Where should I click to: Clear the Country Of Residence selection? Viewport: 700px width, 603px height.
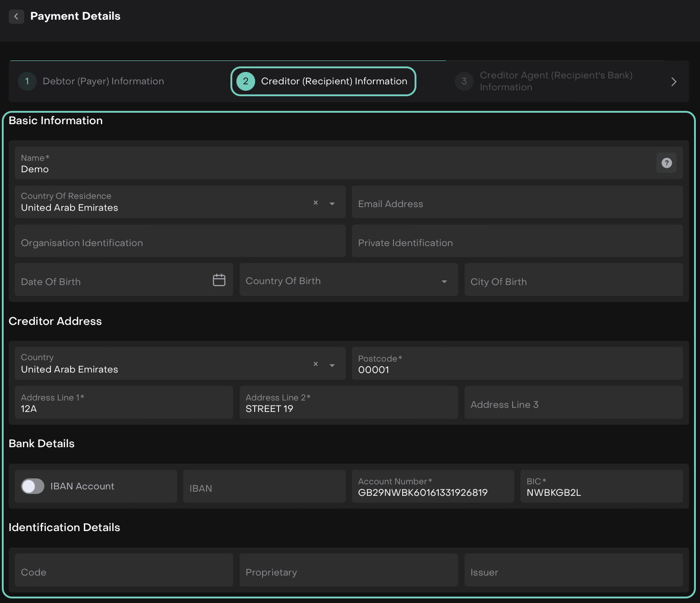pyautogui.click(x=316, y=203)
